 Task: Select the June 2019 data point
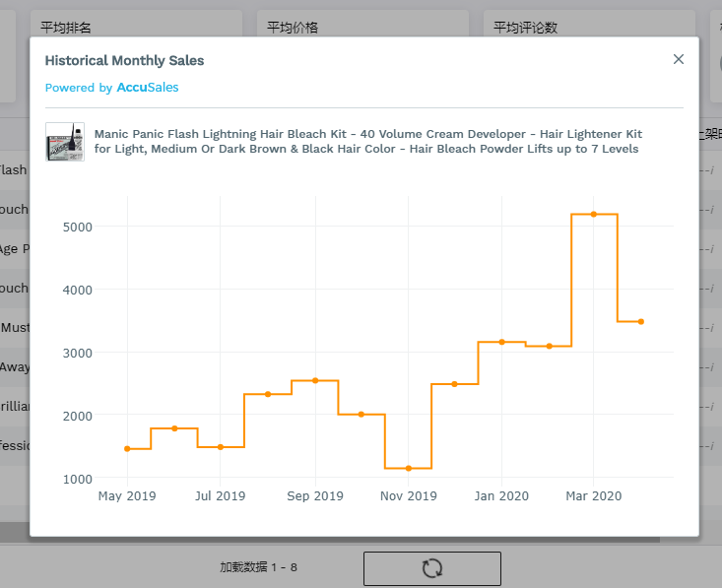174,428
